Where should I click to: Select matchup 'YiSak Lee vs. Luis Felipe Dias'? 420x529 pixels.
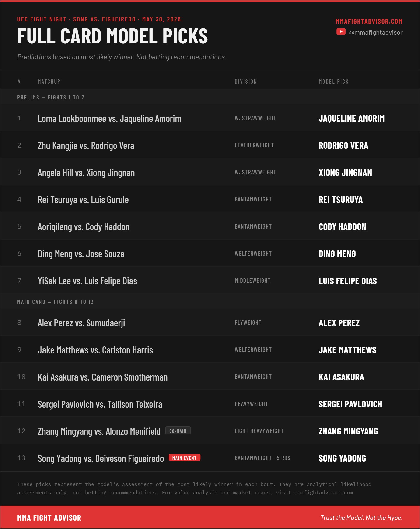click(87, 281)
